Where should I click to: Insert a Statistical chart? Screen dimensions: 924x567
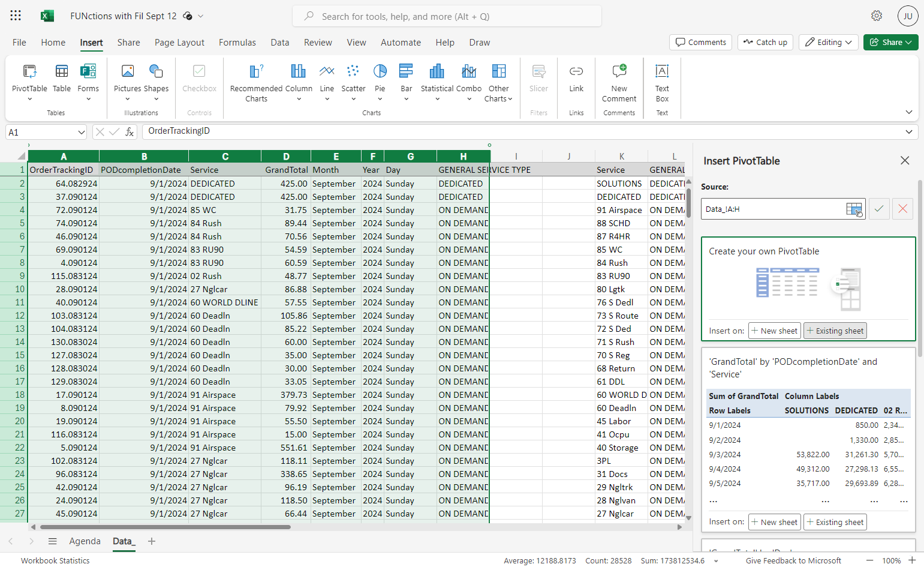pos(437,82)
